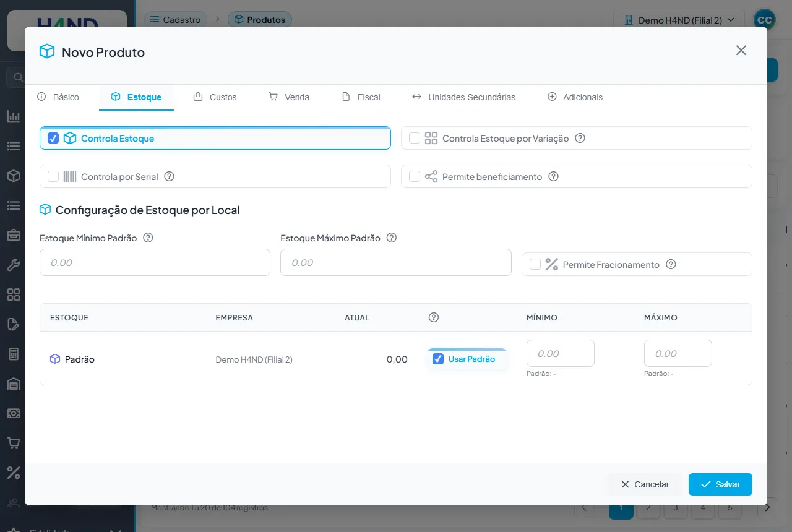Enable Permite Fracionamento checkbox
Image resolution: width=792 pixels, height=532 pixels.
coord(535,264)
